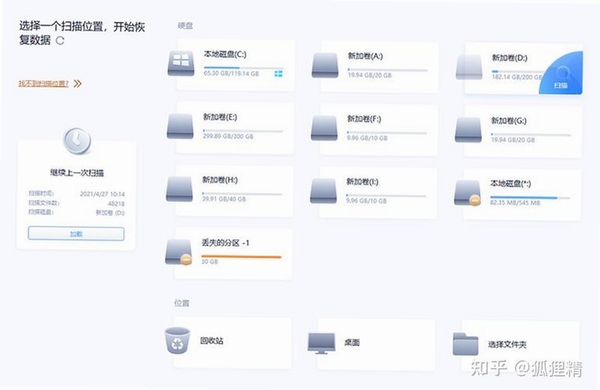Click the 丢失的分区 -1 label
The image size is (600, 390).
tap(225, 243)
